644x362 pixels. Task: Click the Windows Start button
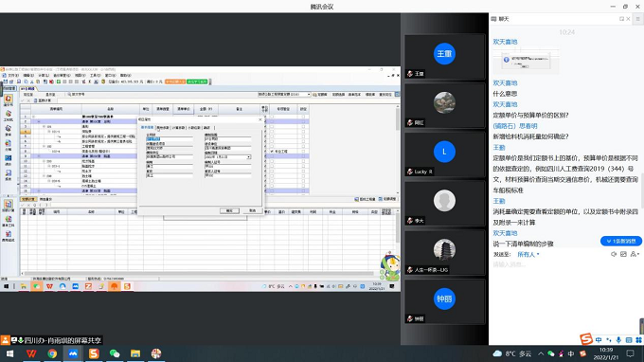click(9, 353)
